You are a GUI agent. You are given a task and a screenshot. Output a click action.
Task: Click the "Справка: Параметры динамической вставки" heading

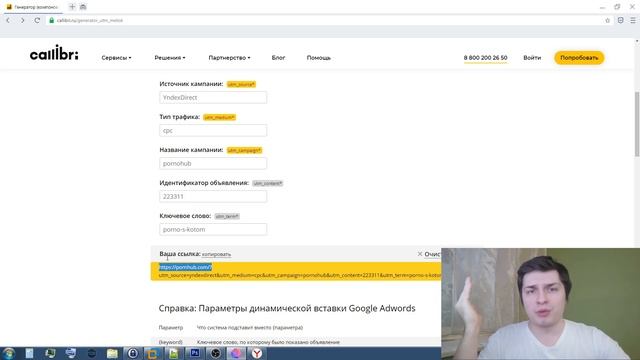pos(287,308)
